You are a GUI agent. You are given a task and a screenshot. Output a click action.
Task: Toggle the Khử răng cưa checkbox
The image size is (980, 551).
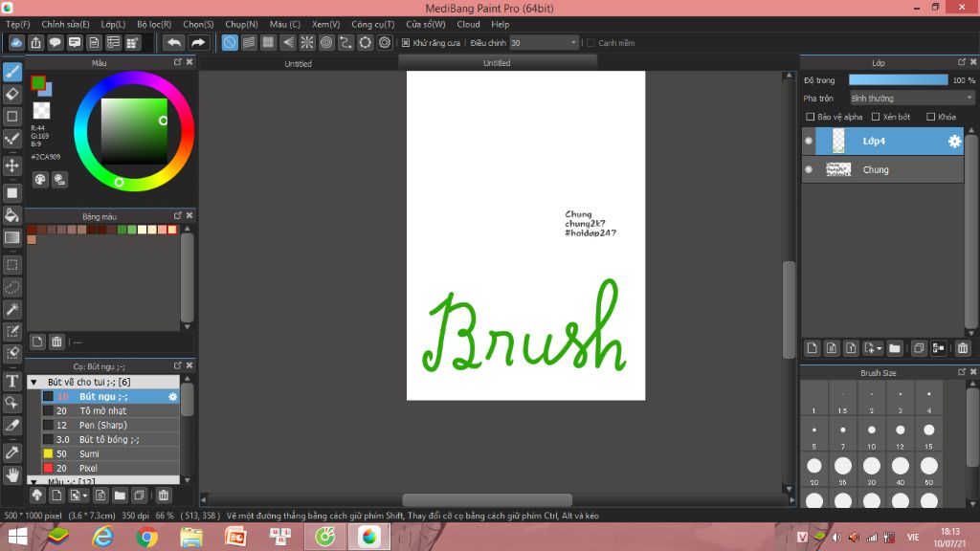tap(406, 43)
